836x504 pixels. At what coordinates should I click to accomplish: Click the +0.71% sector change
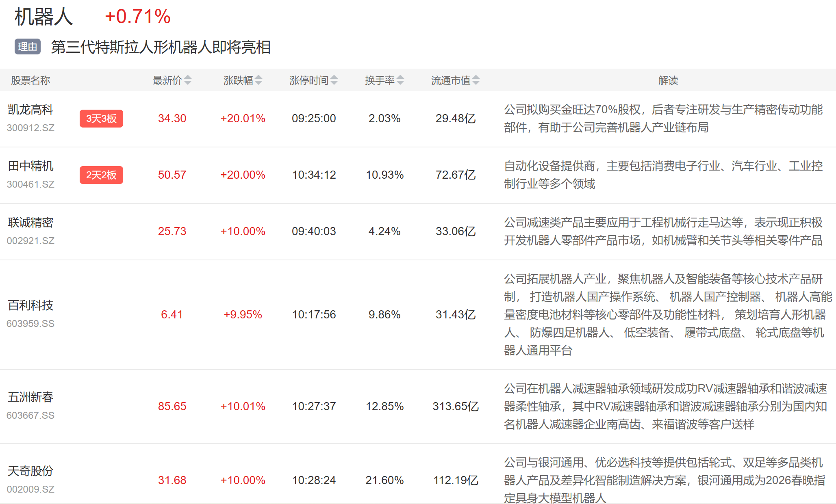click(x=137, y=17)
